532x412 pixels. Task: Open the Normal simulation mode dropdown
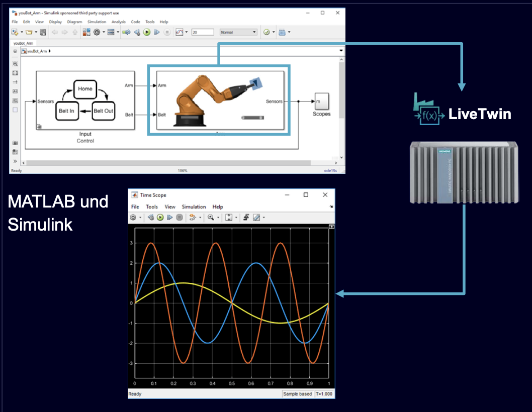[x=238, y=32]
